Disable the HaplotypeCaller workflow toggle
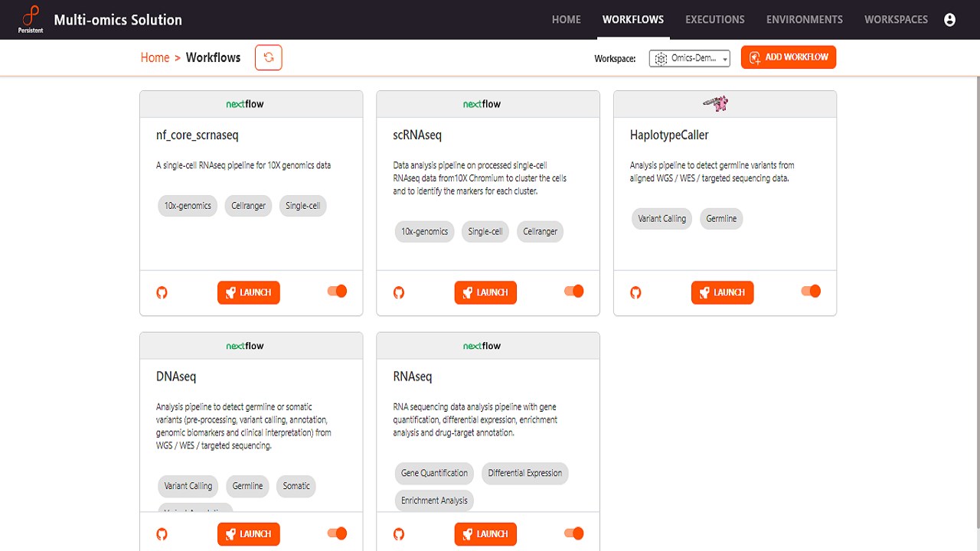This screenshot has width=980, height=551. [x=811, y=291]
